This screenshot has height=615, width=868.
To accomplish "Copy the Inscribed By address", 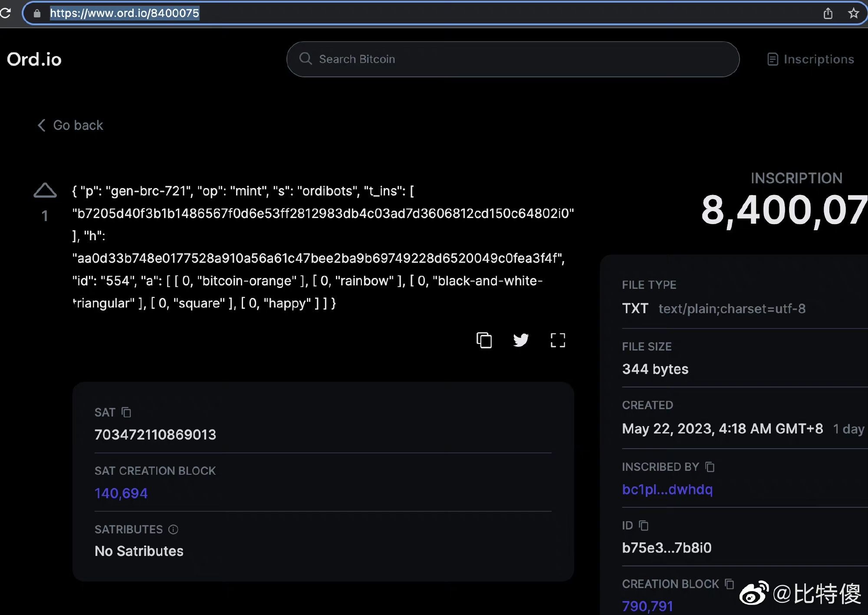I will click(x=710, y=467).
